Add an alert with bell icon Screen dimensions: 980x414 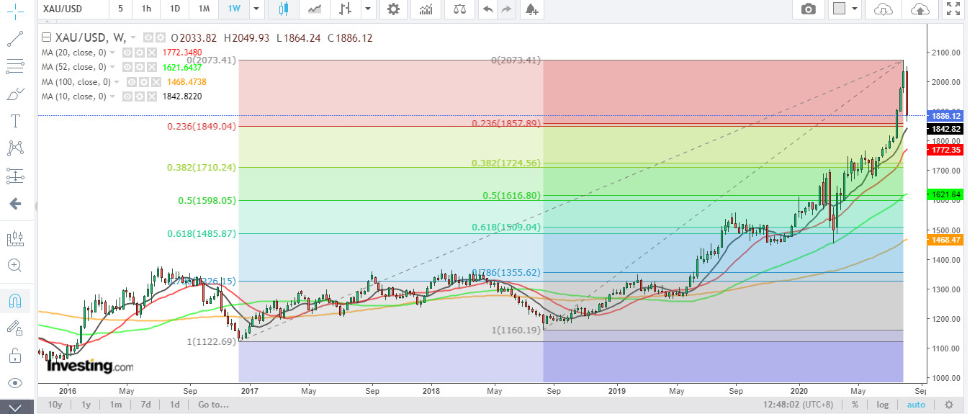531,9
